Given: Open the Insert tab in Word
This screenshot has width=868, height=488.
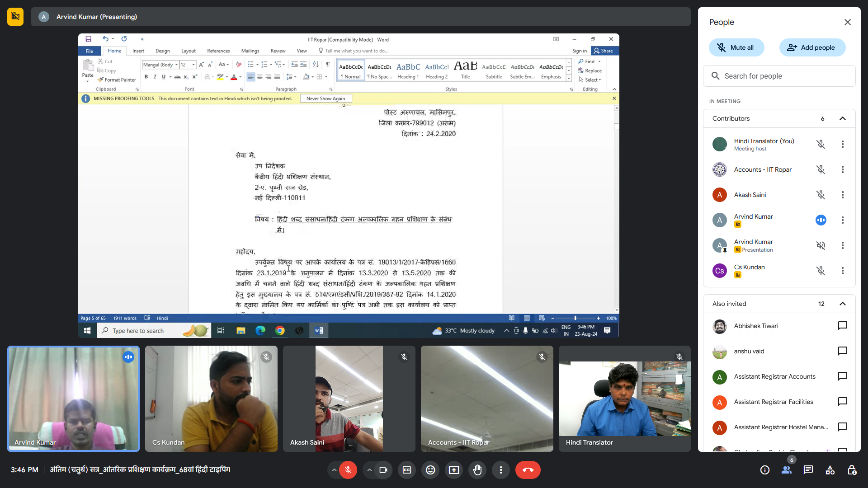Looking at the screenshot, I should (138, 51).
